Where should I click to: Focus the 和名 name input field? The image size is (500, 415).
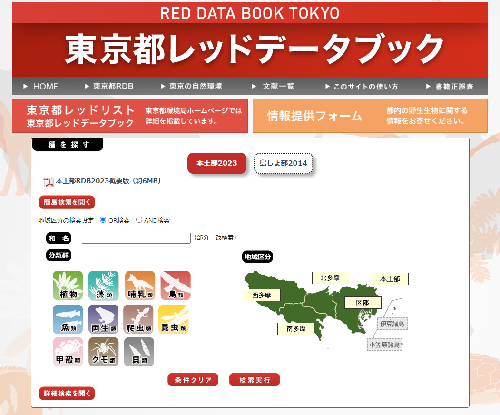click(x=136, y=238)
